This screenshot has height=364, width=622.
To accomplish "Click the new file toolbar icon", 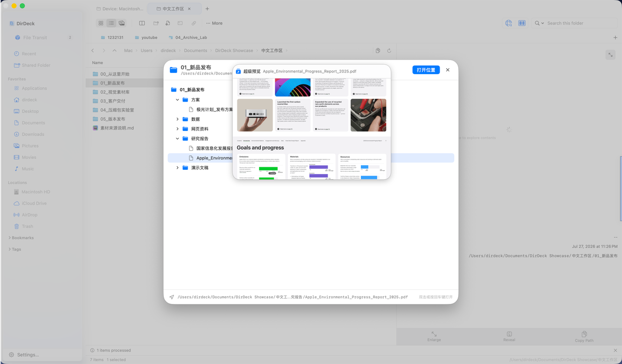I will point(168,23).
